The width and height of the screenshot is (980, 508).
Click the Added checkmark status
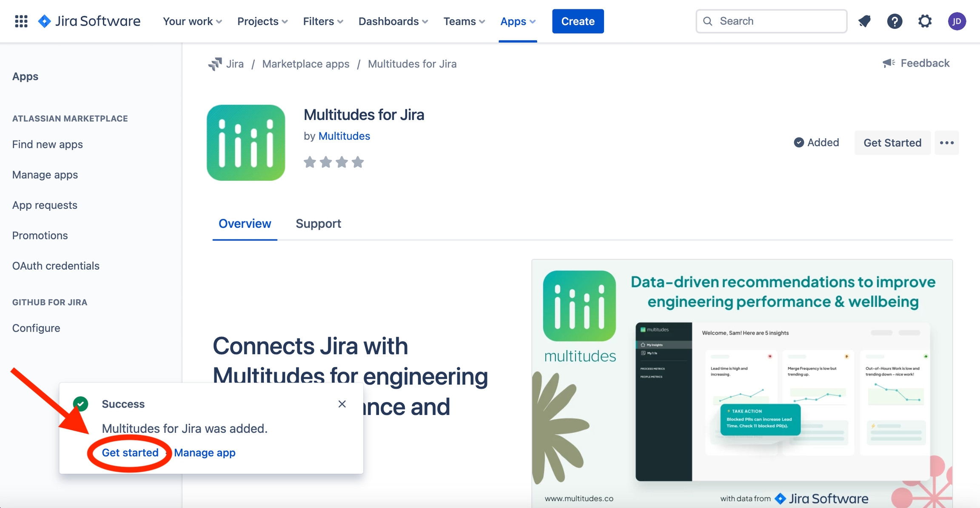pos(816,142)
